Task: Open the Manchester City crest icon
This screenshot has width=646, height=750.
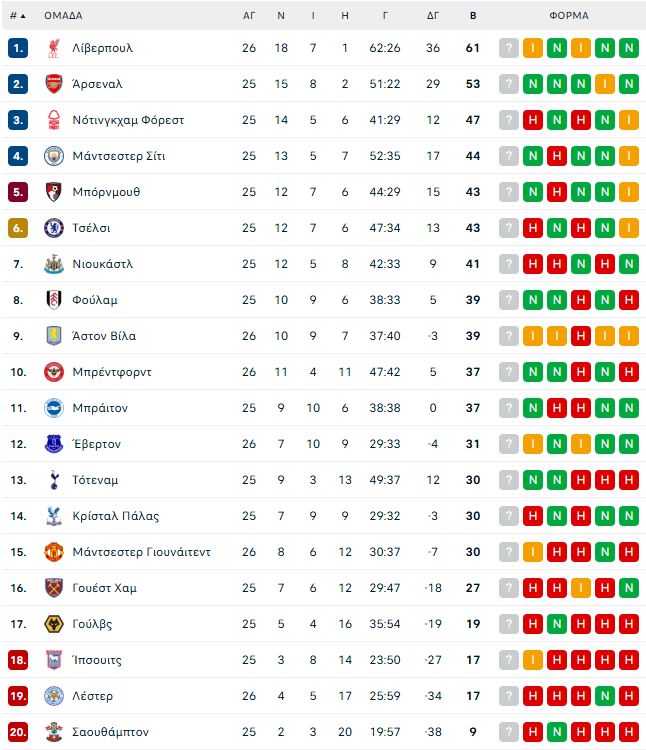Action: [x=54, y=156]
